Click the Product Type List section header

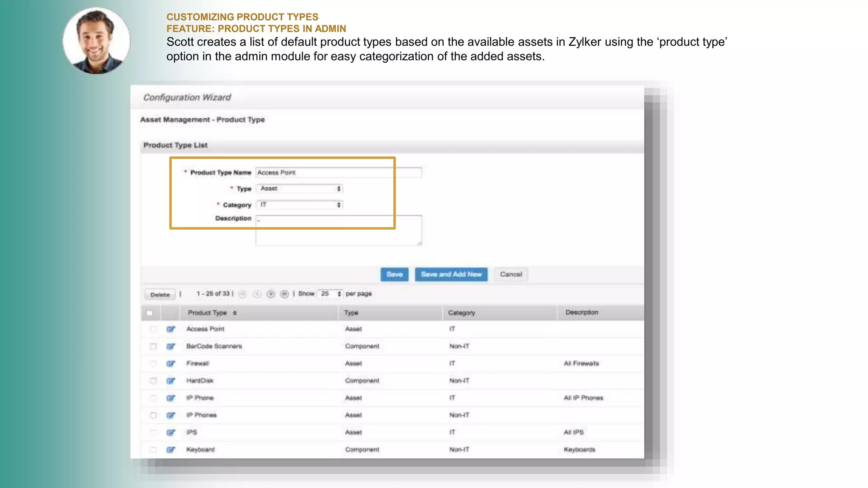pos(175,145)
